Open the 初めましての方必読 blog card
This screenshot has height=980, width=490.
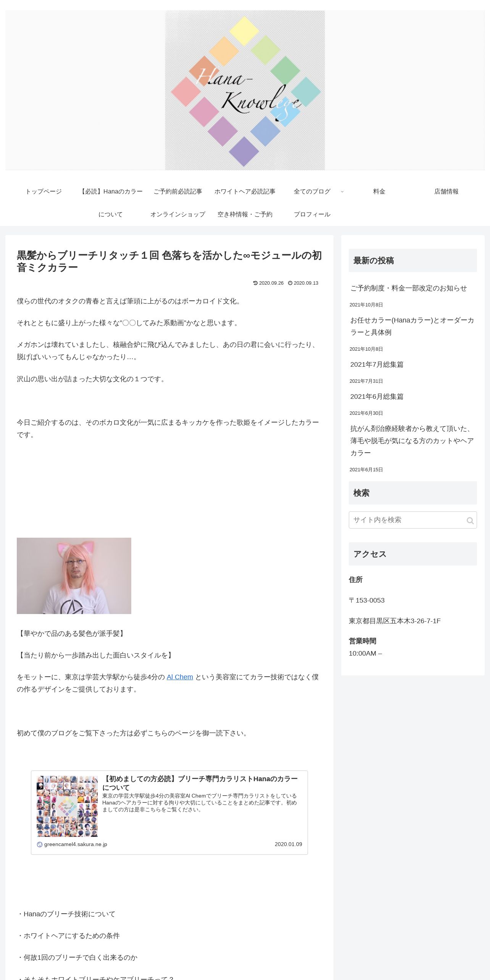point(169,812)
